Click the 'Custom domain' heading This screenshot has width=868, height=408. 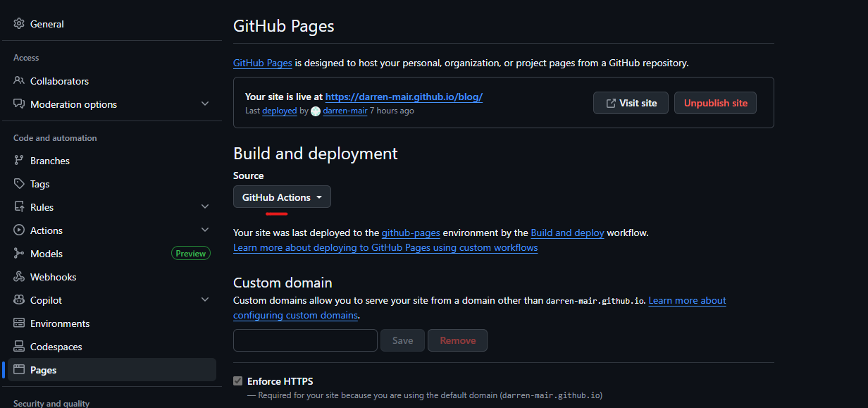283,283
